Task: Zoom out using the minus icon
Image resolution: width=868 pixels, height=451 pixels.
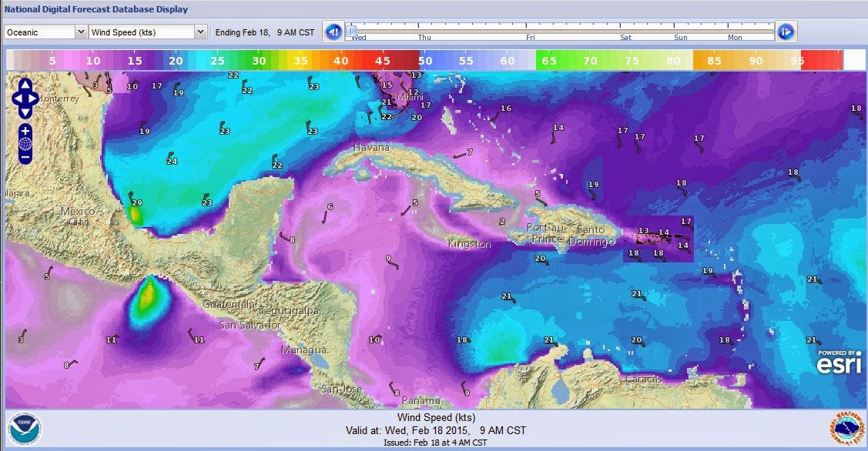Action: [x=24, y=157]
